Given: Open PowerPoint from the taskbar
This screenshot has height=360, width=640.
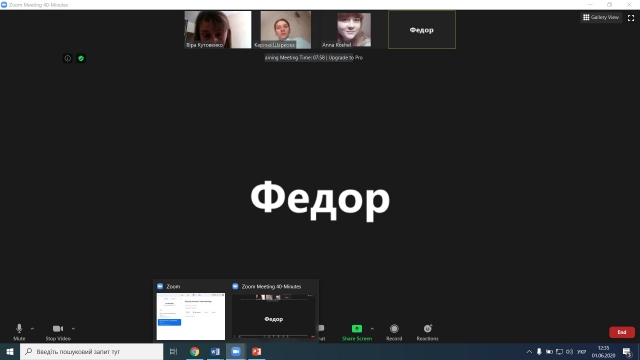Looking at the screenshot, I should point(256,351).
